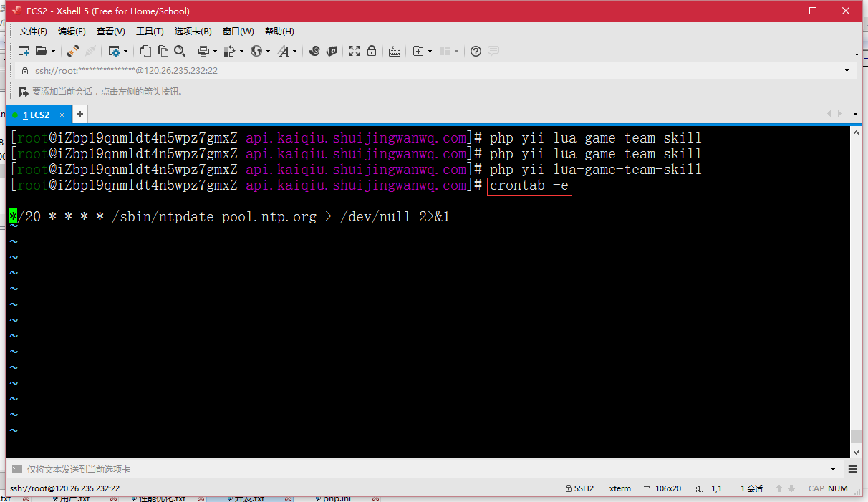Click the Copy icon in toolbar
Viewport: 868px width, 502px height.
point(145,51)
